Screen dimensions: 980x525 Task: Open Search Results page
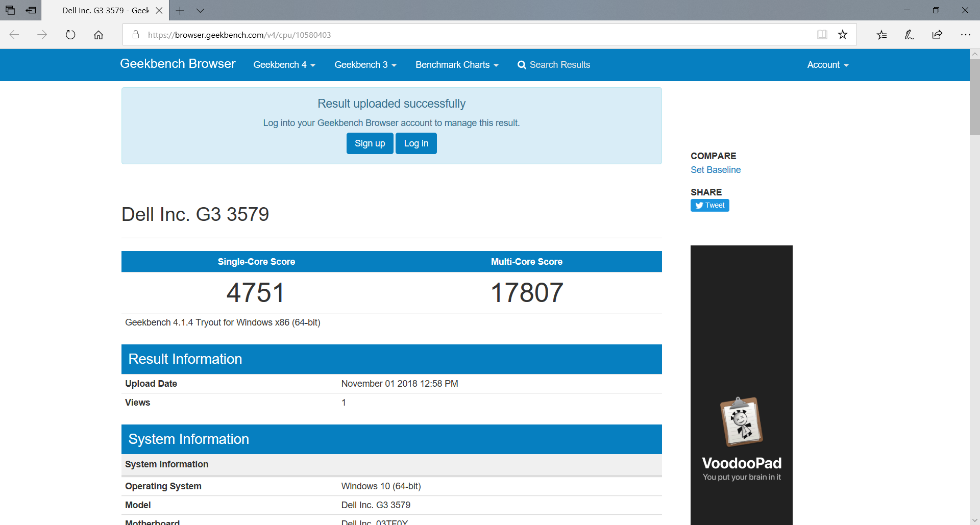tap(554, 65)
